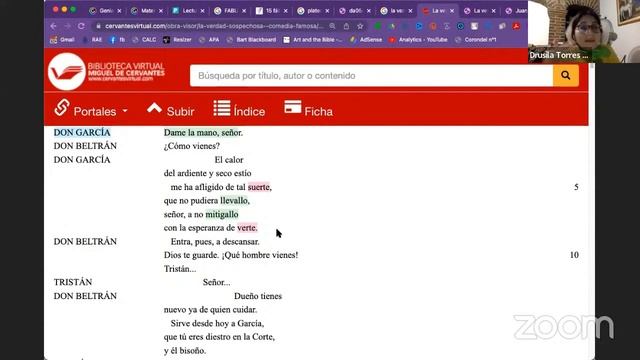Click the line y él bisoño.

(185, 351)
